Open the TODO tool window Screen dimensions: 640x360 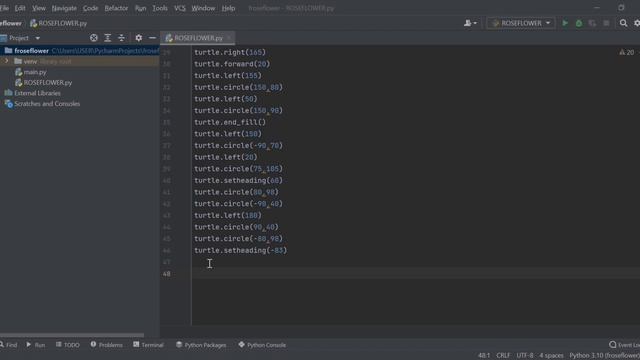(67, 345)
